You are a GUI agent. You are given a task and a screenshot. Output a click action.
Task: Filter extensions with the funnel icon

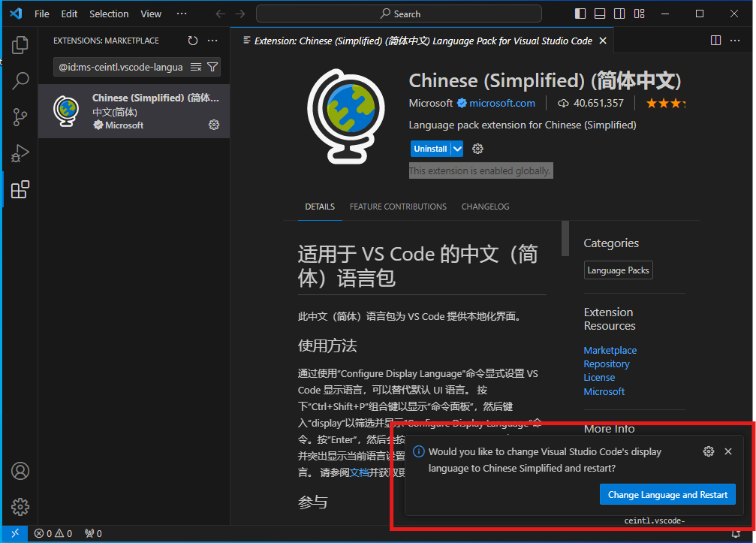click(x=212, y=67)
